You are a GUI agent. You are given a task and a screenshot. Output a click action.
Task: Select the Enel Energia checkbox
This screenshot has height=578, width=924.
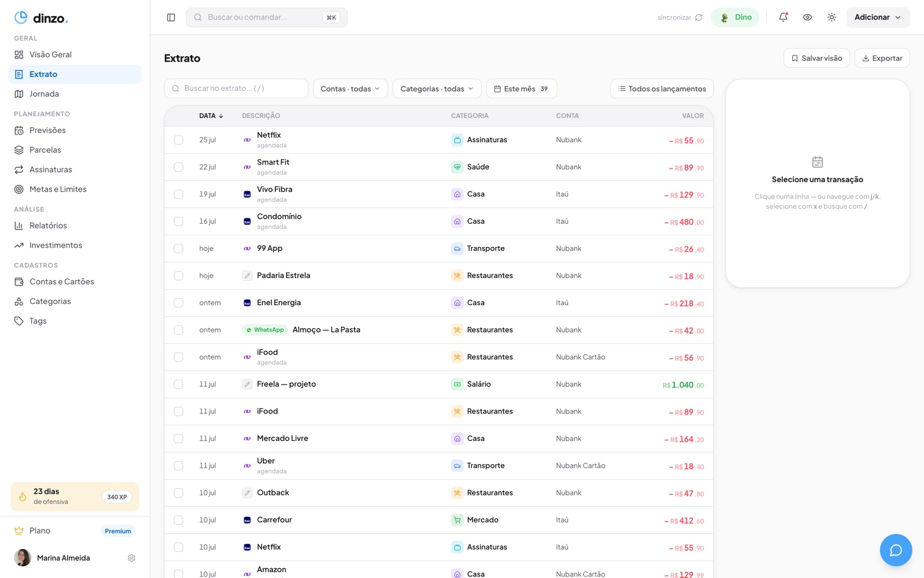click(178, 303)
